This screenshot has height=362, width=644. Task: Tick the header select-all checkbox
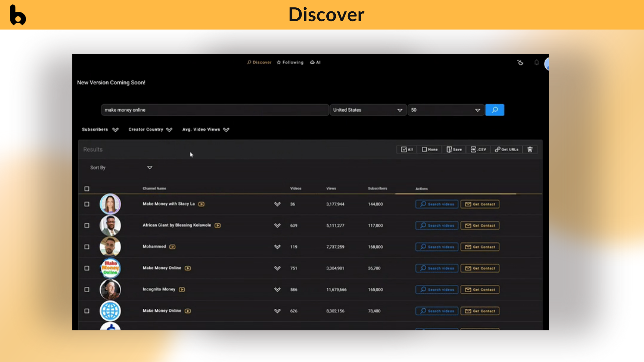[87, 189]
